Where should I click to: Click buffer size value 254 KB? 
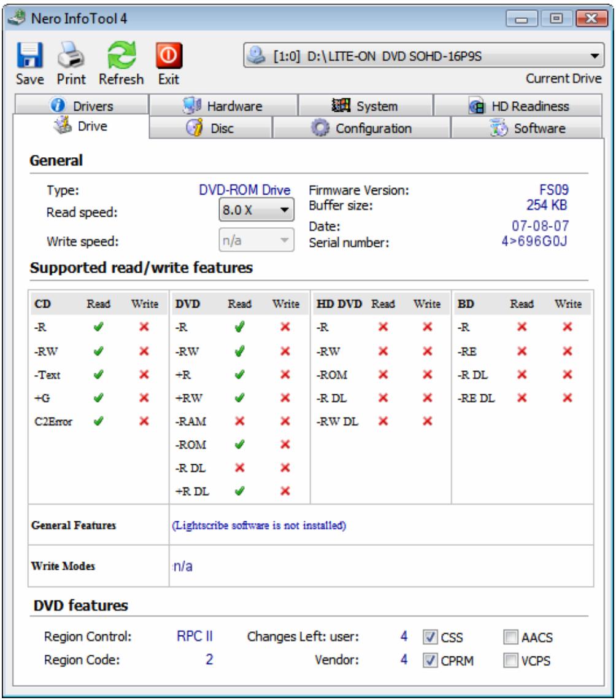coord(547,205)
